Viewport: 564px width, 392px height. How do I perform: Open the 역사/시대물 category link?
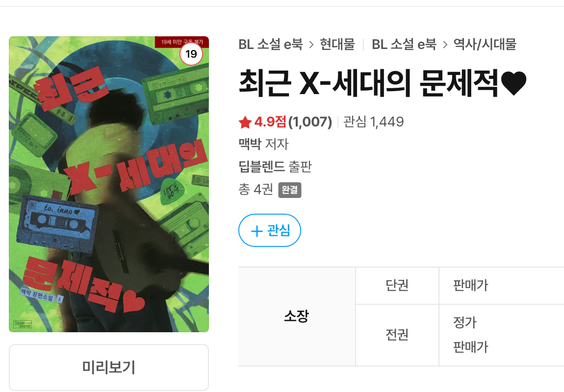(485, 45)
